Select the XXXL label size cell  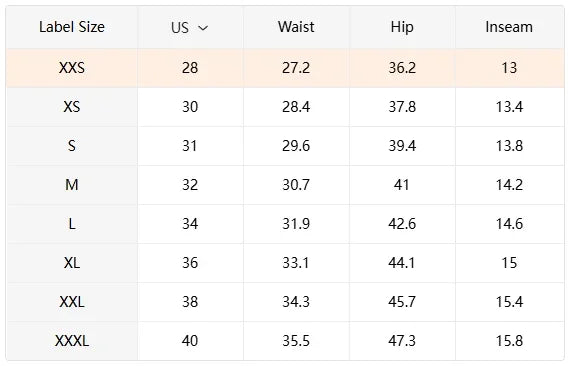[72, 341]
